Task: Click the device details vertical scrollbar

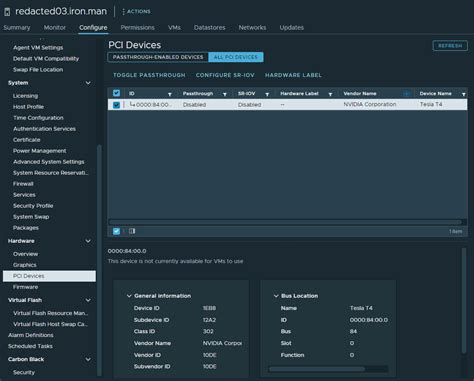Action: coord(464,300)
